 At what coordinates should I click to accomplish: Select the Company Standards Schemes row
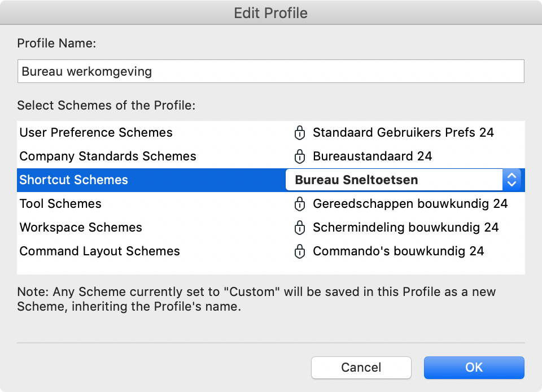click(x=271, y=156)
